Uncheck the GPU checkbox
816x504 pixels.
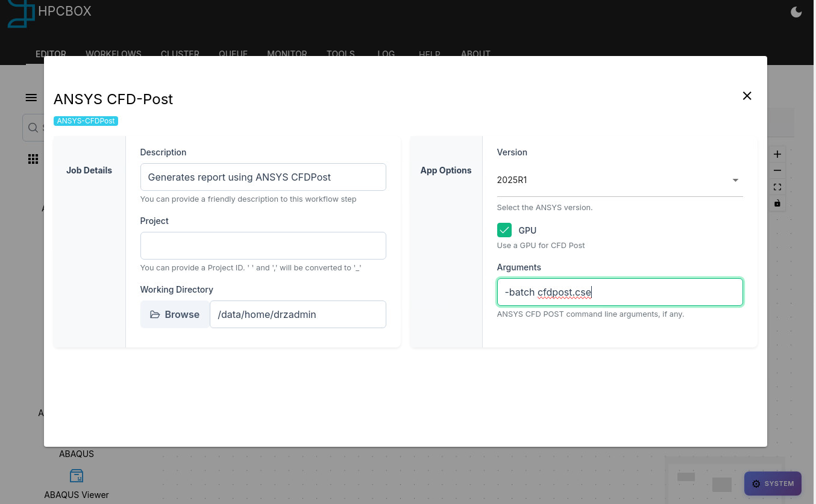(504, 230)
